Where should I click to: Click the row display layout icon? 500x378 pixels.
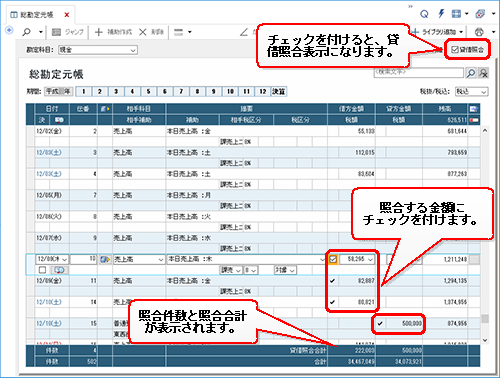click(x=179, y=32)
